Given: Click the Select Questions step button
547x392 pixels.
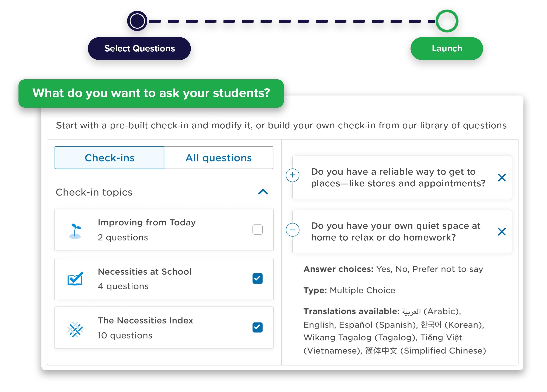Looking at the screenshot, I should tap(140, 48).
